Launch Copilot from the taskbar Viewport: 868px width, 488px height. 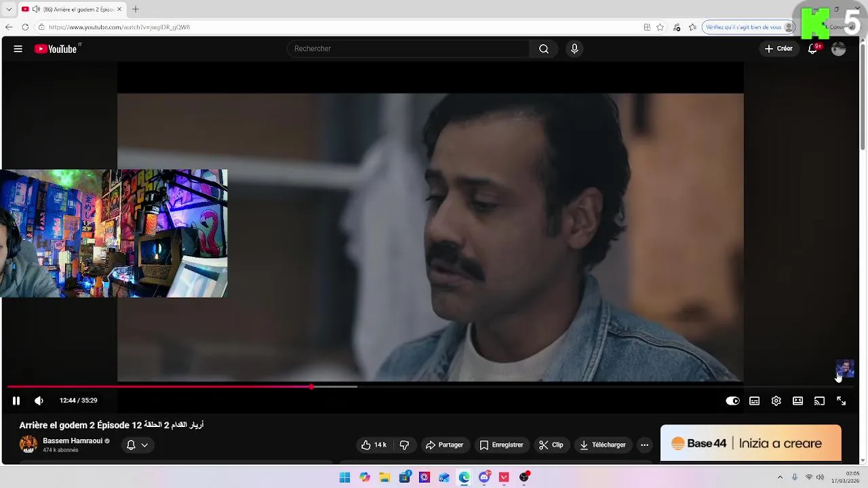[365, 478]
